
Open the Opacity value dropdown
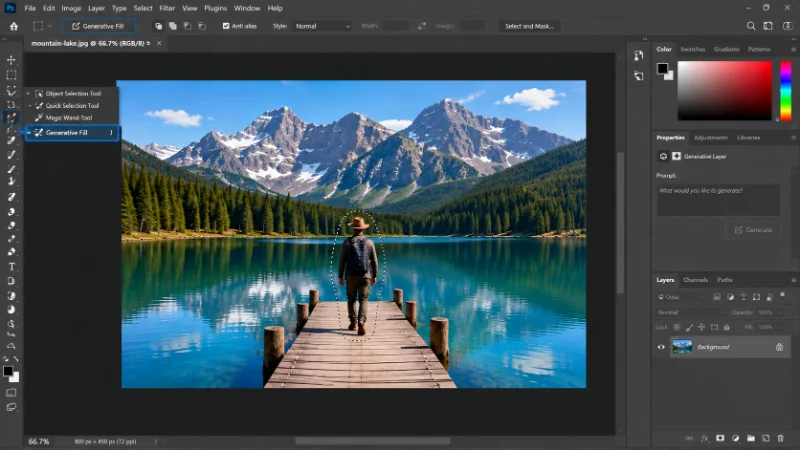[769, 312]
